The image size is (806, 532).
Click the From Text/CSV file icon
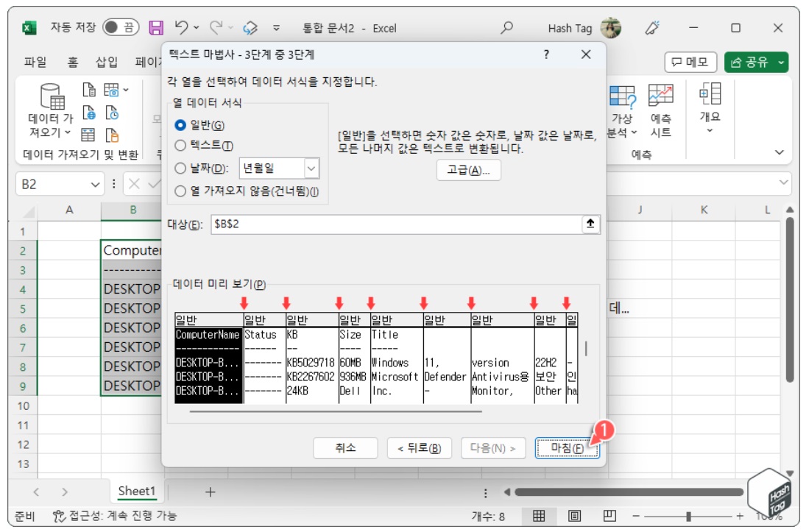tap(89, 90)
